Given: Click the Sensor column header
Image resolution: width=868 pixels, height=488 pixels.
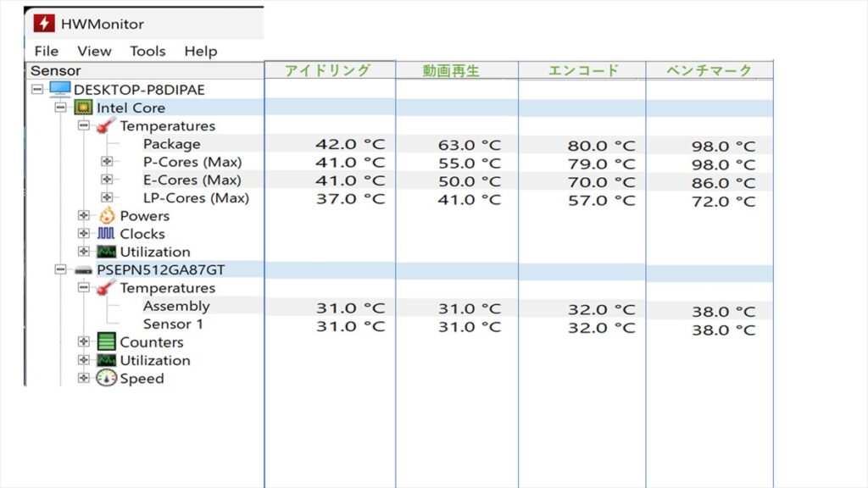Looking at the screenshot, I should click(x=145, y=70).
